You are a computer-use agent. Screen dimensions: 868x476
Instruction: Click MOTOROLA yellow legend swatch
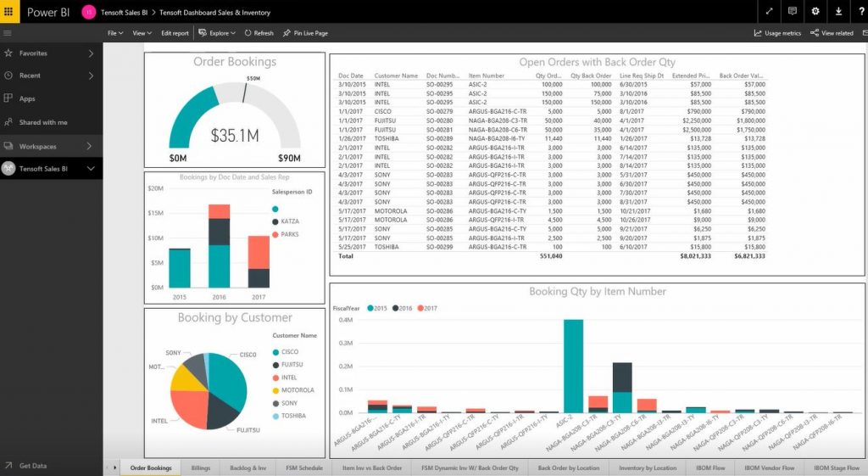(275, 390)
